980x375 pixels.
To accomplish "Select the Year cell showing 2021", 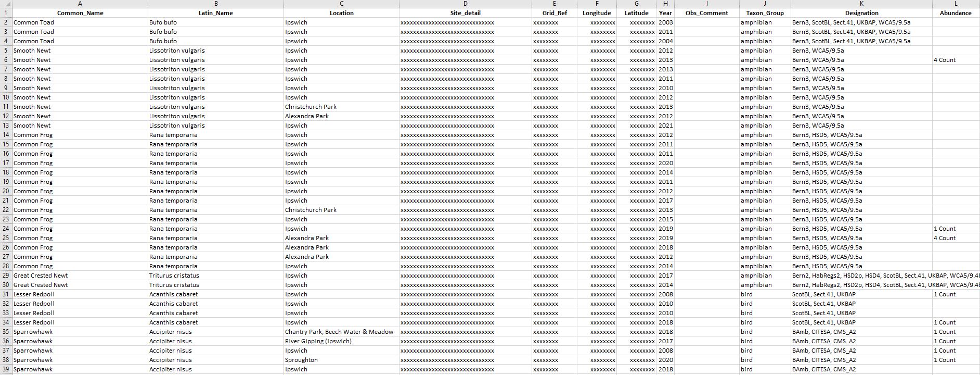I will coord(665,126).
